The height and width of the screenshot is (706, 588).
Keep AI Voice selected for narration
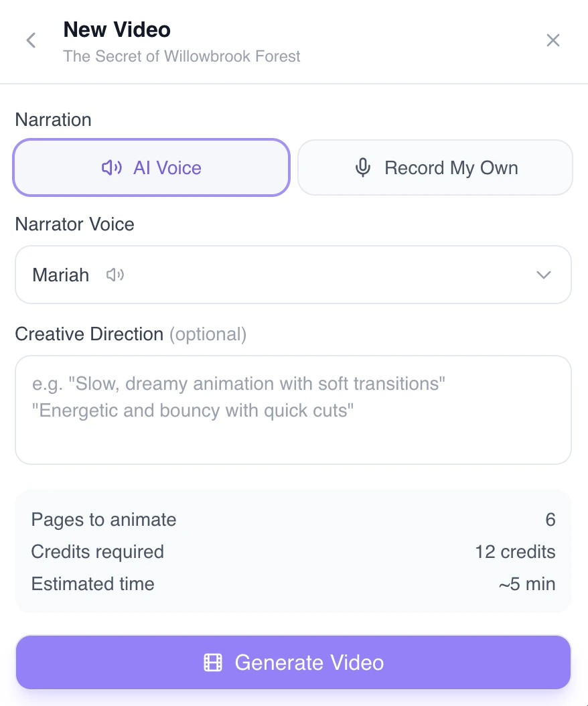click(x=151, y=167)
